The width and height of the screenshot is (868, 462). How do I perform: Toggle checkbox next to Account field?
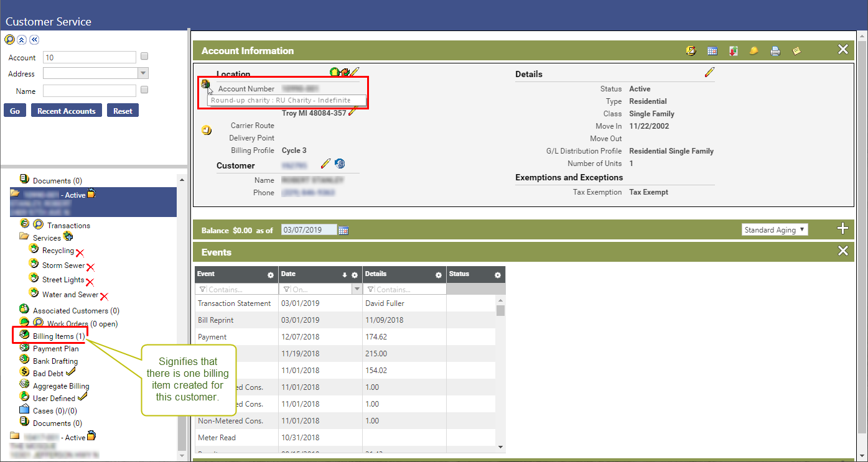coord(144,56)
